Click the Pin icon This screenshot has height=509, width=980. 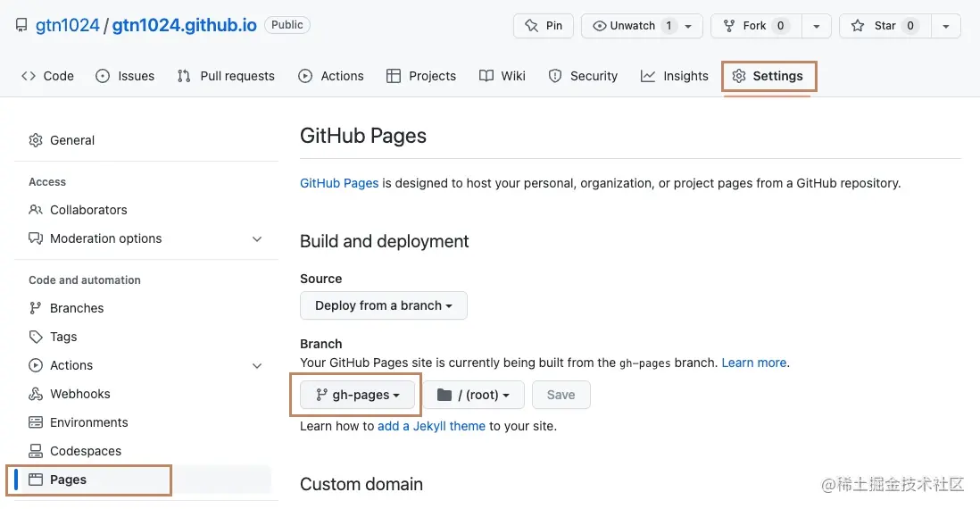(x=531, y=26)
